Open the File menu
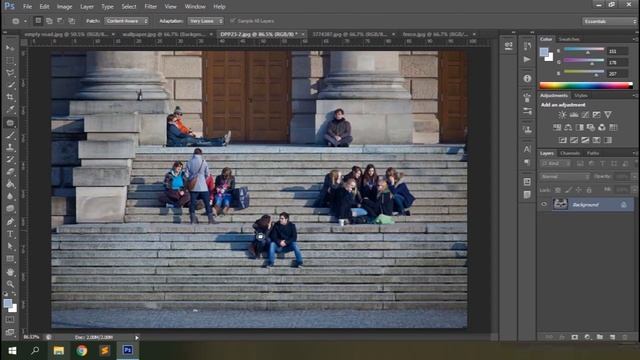 click(x=27, y=7)
